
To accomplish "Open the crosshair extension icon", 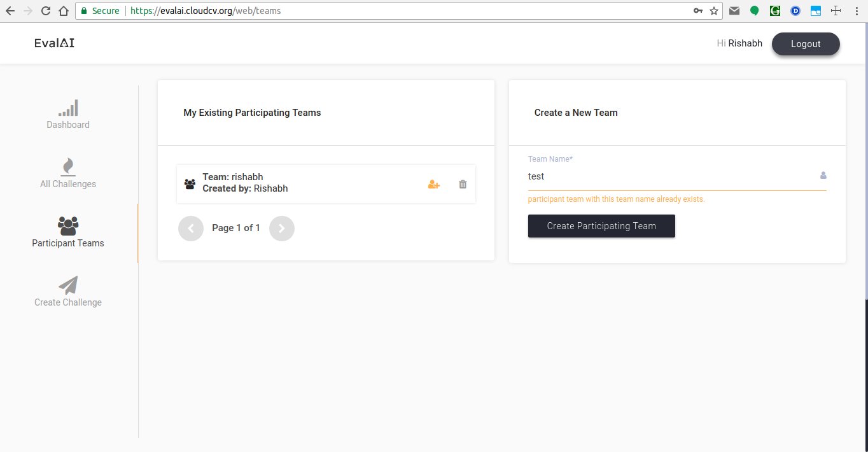I will (836, 11).
